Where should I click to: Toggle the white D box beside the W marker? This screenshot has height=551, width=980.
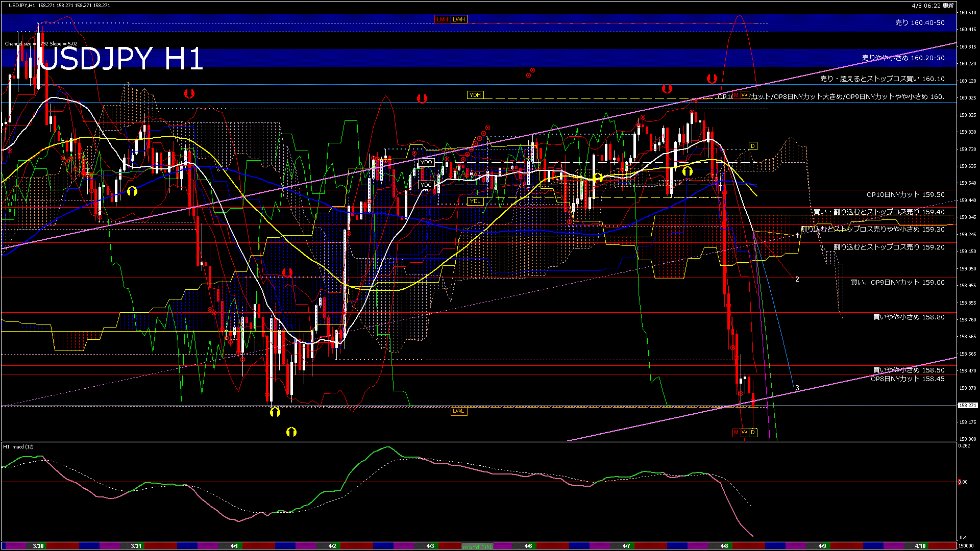[x=753, y=433]
